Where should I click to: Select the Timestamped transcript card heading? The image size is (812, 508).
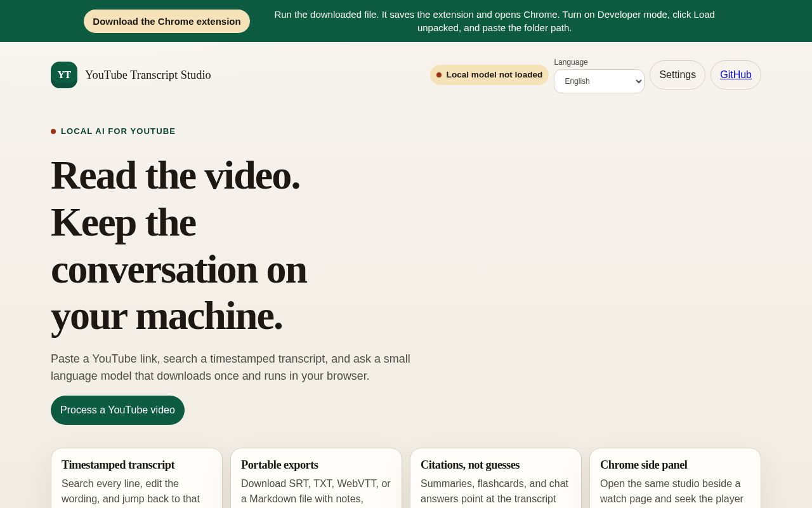(x=118, y=465)
